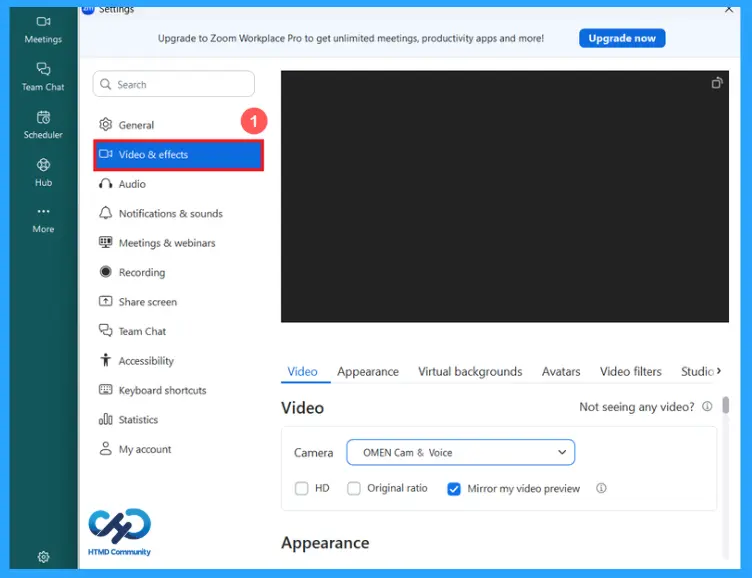This screenshot has height=578, width=752.
Task: Switch to the Avatars tab
Action: point(561,371)
